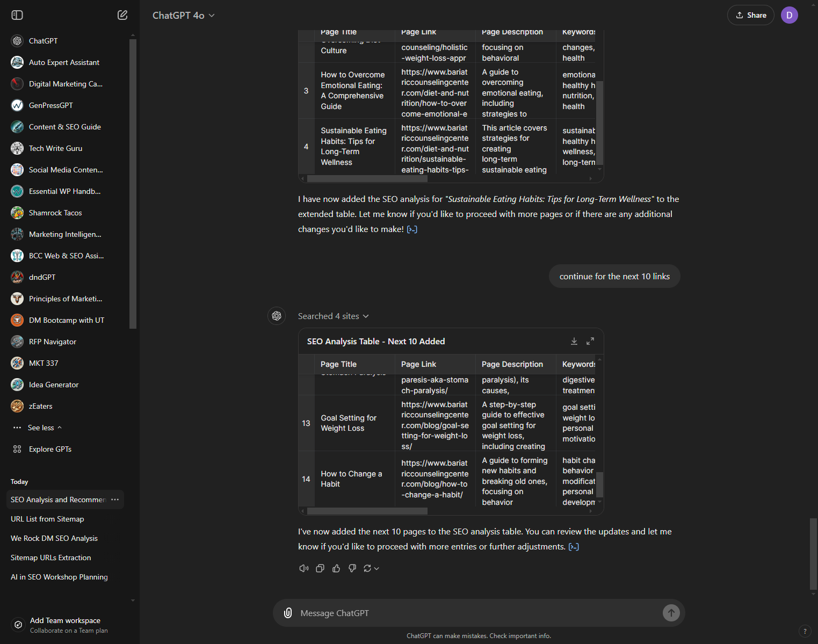Click vertical scrollbar of lower table
This screenshot has width=818, height=644.
tap(600, 485)
